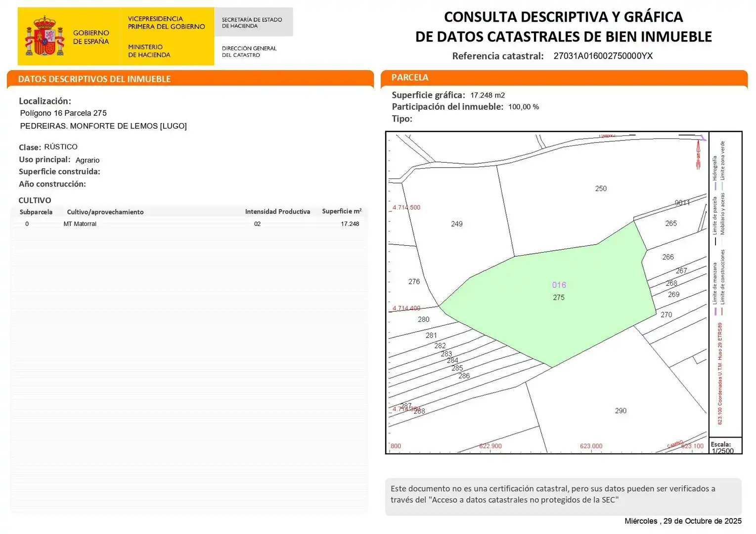Click parcel number 290 on the map
The width and height of the screenshot is (756, 534).
point(621,411)
